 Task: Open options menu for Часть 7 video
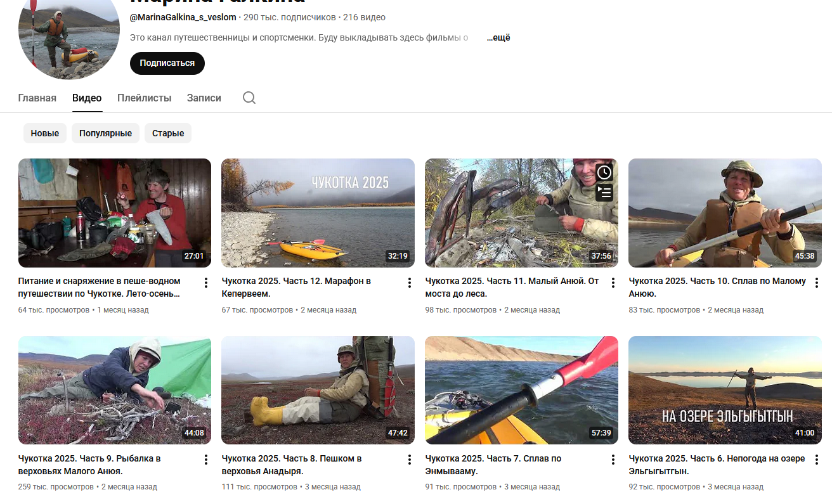tap(613, 460)
